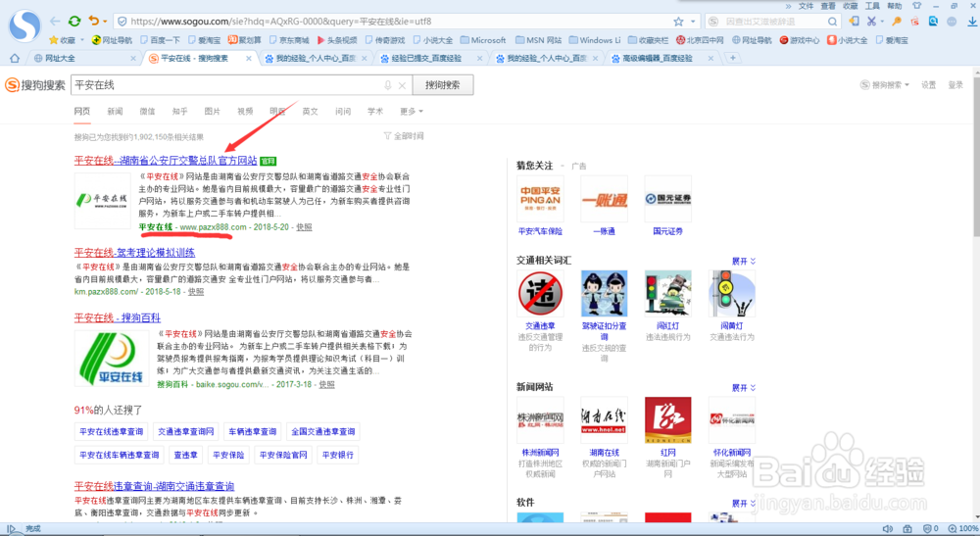Bookmark the page with the star icon
The height and width of the screenshot is (536, 980).
679,22
